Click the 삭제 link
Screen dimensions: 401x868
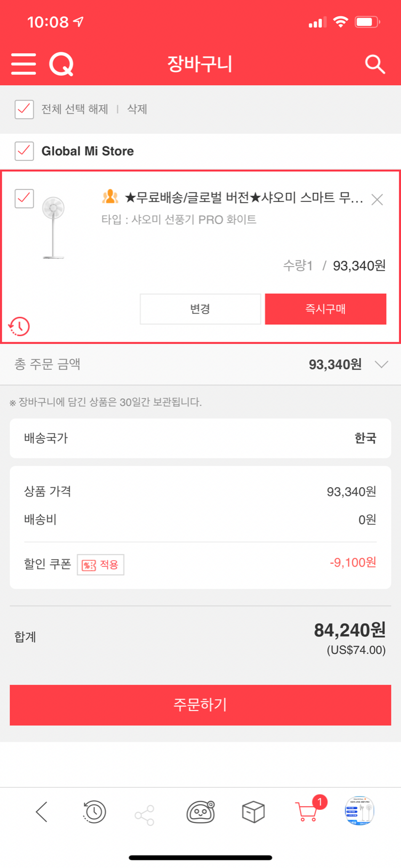pos(137,109)
